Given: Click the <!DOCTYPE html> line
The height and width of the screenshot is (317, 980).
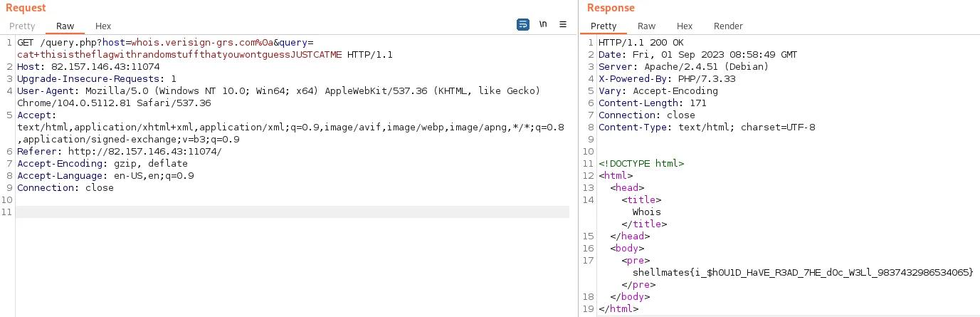Looking at the screenshot, I should tap(641, 164).
